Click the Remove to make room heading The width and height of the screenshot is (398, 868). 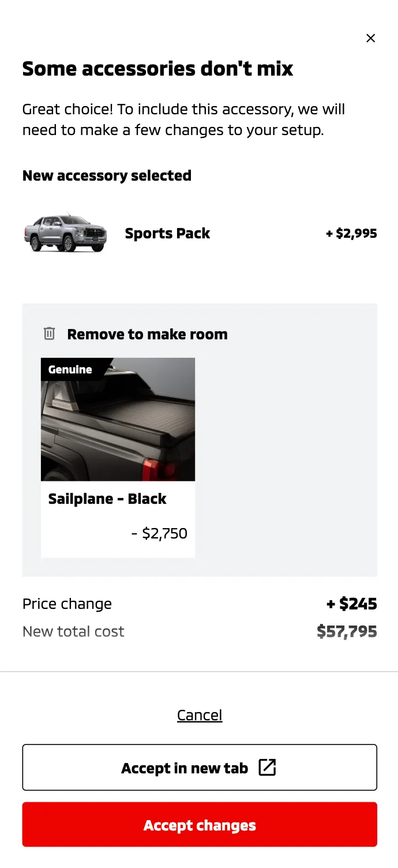point(147,334)
